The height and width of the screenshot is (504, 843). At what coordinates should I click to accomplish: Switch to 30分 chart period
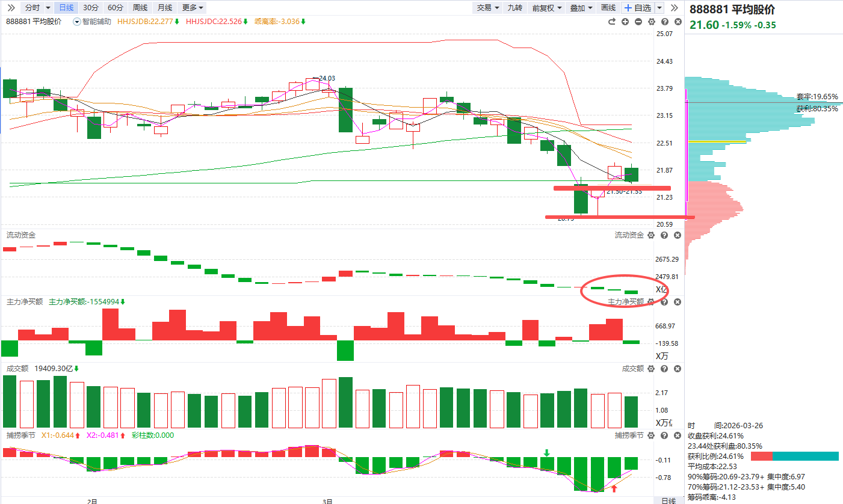pyautogui.click(x=91, y=8)
